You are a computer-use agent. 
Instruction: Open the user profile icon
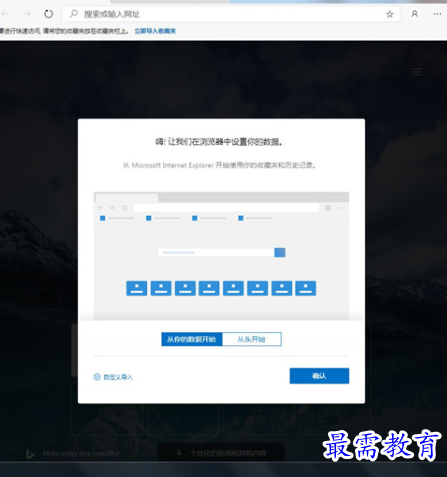point(414,14)
